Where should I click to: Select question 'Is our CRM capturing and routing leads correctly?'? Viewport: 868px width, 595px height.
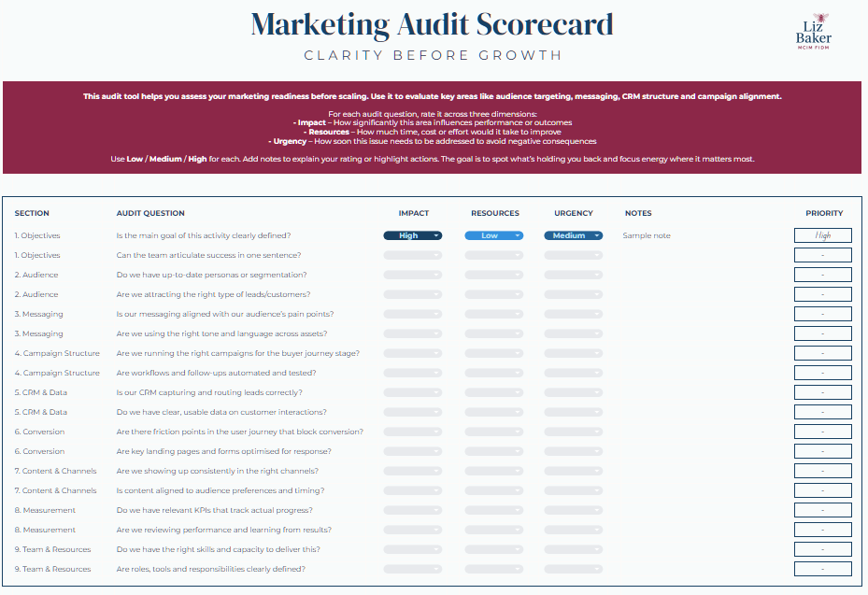(x=209, y=392)
